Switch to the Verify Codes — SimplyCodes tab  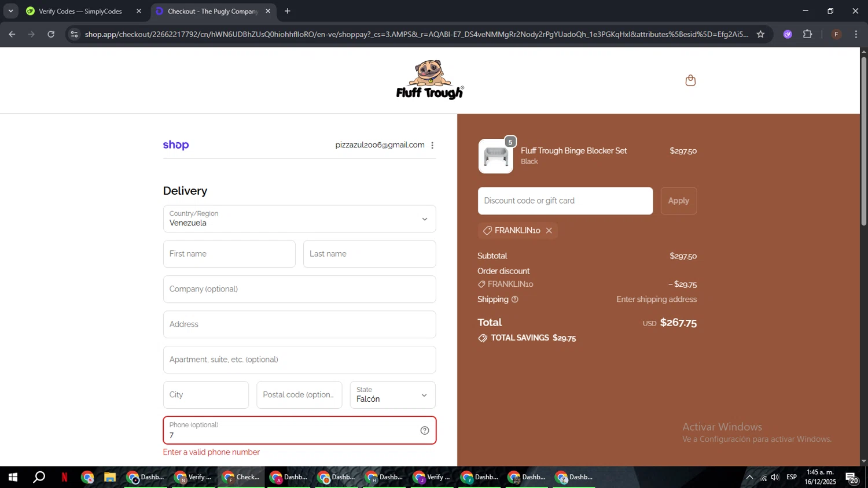[x=80, y=11]
